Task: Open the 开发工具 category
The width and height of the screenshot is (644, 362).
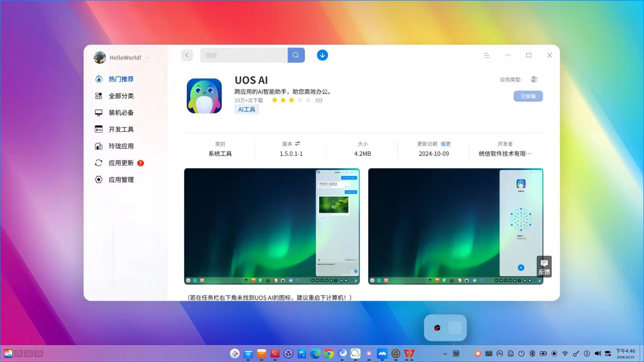Action: [121, 129]
